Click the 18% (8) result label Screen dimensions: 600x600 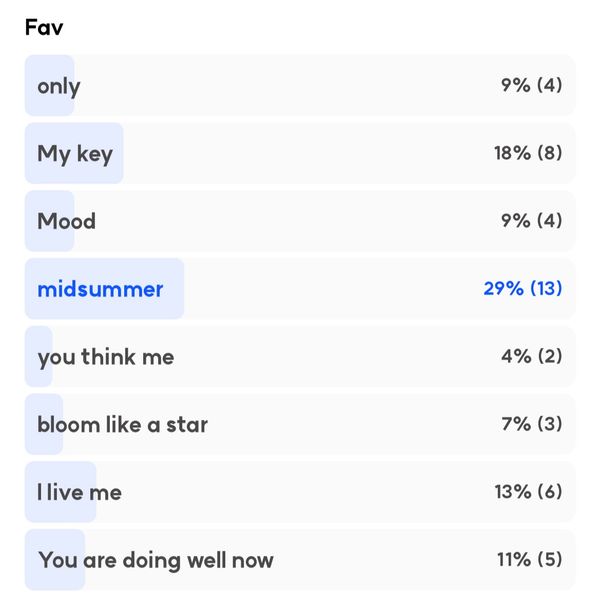[x=528, y=153]
